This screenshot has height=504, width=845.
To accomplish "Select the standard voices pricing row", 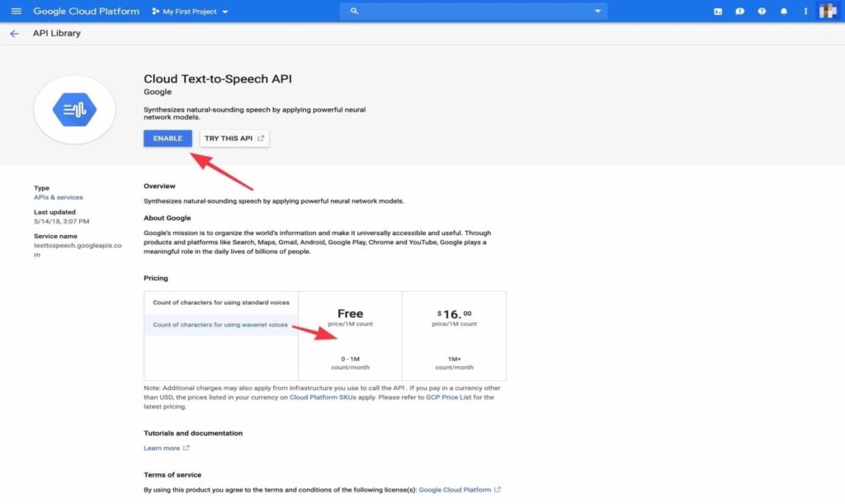I will (x=220, y=303).
